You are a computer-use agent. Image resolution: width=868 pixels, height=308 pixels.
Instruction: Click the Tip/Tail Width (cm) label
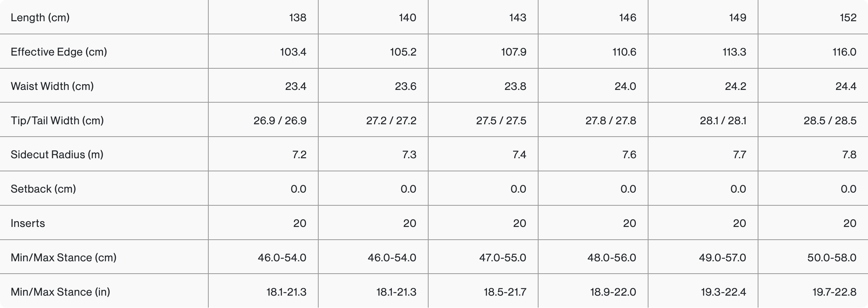[x=57, y=121]
